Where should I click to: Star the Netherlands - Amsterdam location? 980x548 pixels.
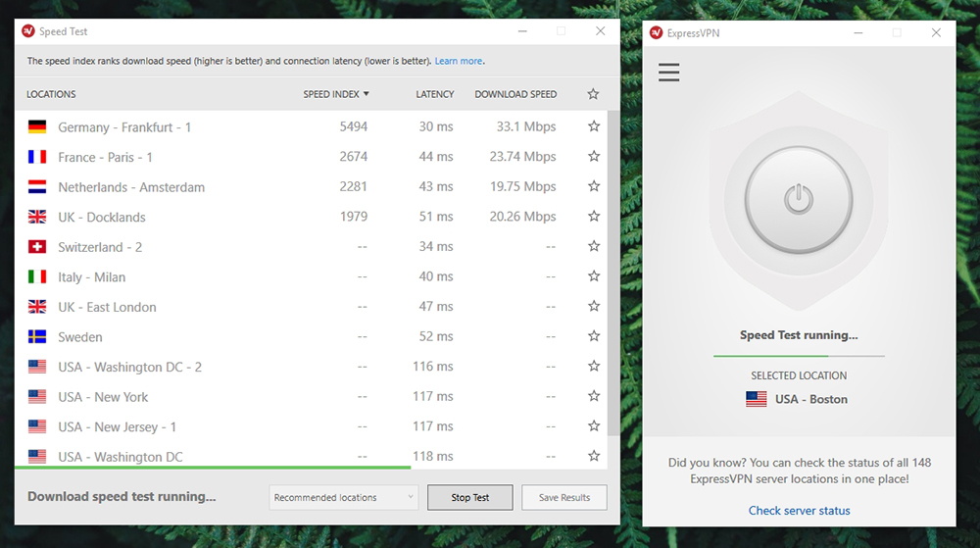click(x=594, y=186)
